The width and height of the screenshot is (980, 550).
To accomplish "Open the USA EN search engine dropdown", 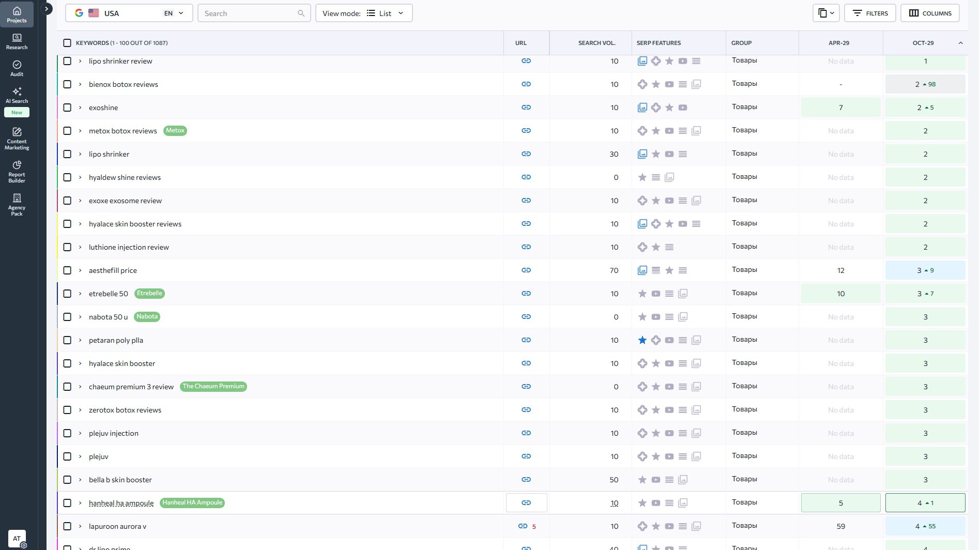I will (x=129, y=13).
